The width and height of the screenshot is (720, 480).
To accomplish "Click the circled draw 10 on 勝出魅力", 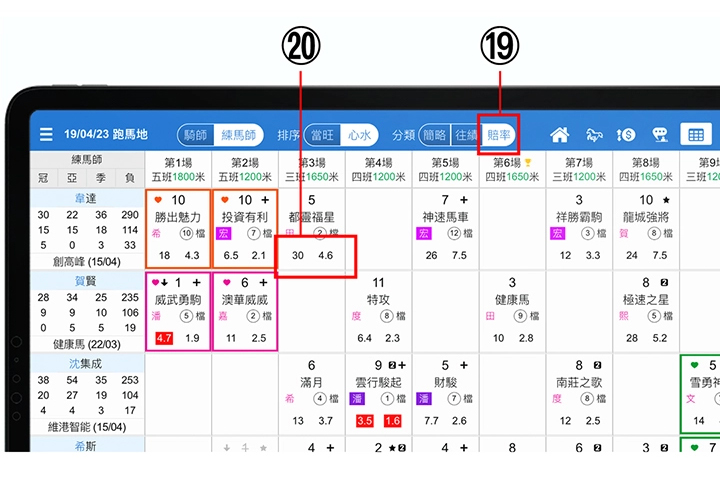I will 186,233.
